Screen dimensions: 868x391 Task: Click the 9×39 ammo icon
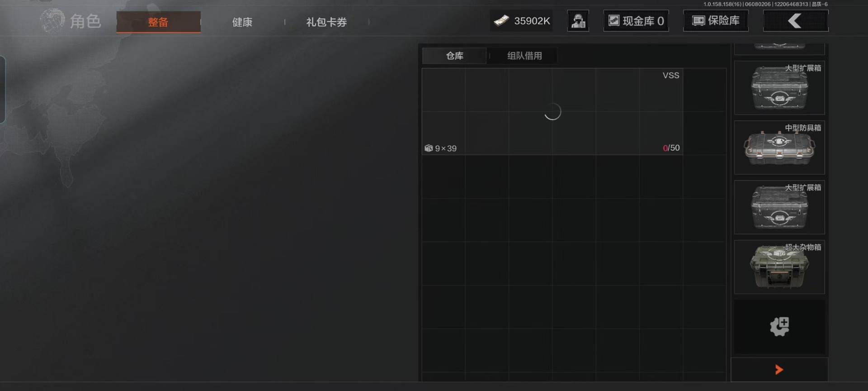pos(429,148)
